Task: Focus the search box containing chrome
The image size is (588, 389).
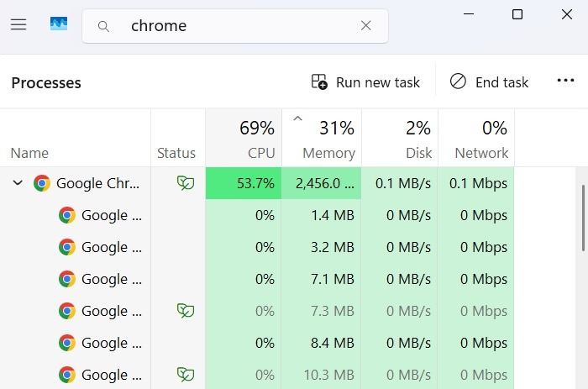Action: 235,26
